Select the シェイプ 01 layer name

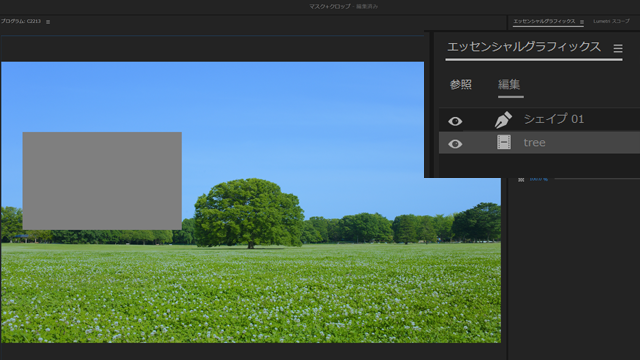pyautogui.click(x=553, y=119)
